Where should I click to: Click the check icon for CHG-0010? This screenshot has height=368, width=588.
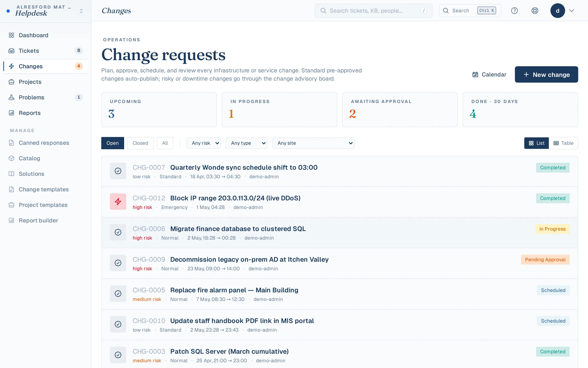[118, 324]
